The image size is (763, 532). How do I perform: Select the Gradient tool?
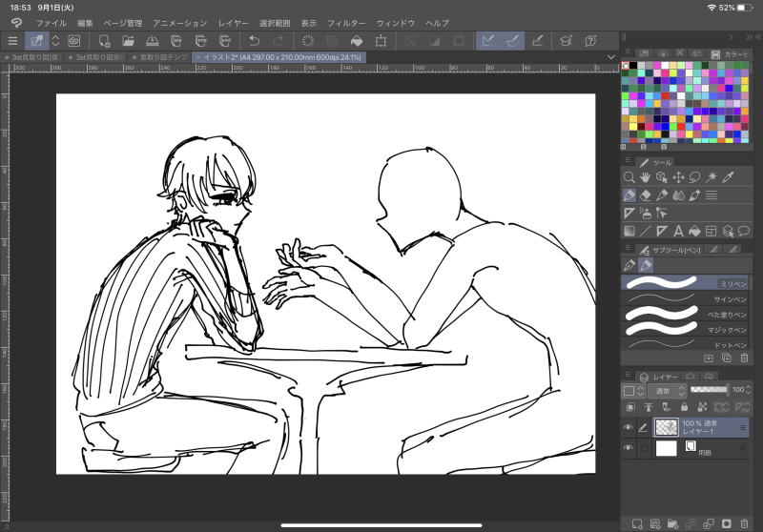[629, 232]
